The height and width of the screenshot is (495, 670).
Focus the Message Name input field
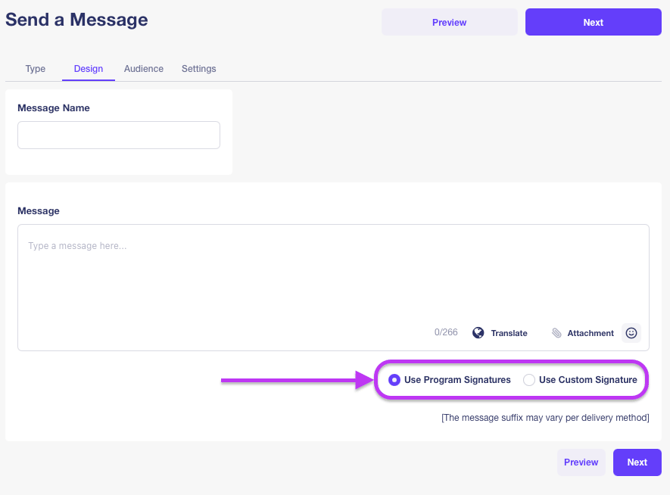click(x=119, y=136)
